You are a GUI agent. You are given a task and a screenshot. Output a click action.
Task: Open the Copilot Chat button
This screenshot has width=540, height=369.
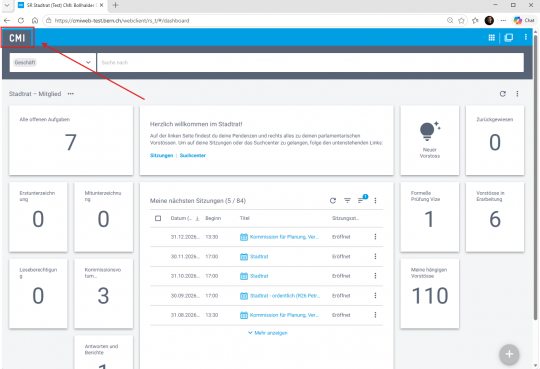point(524,20)
